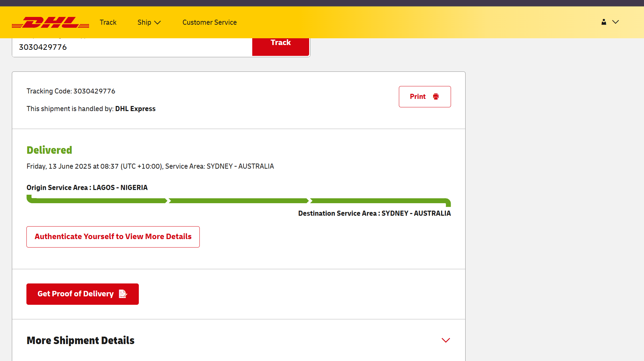Click the Friday, 13 June 2025 delivery line
Image resolution: width=644 pixels, height=361 pixels.
(x=150, y=166)
